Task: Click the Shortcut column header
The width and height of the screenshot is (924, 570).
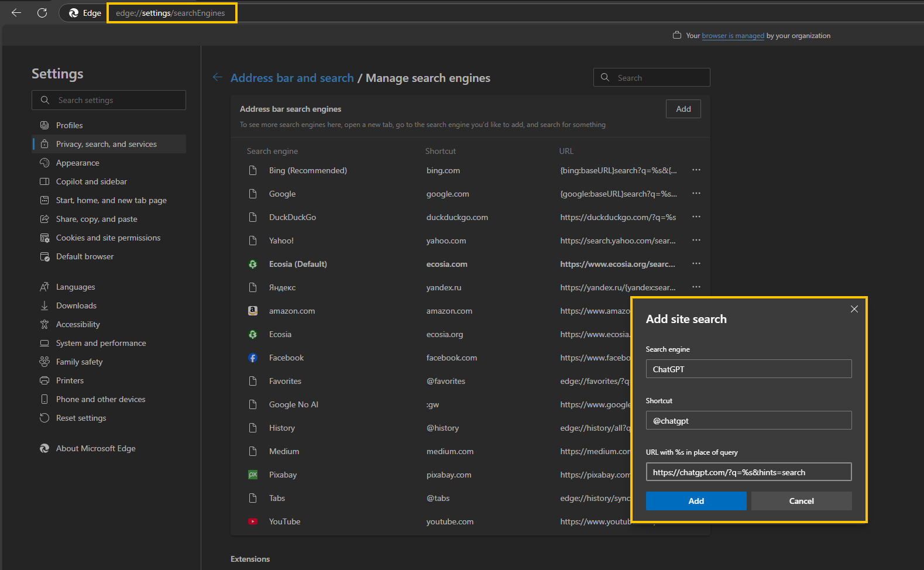Action: tap(441, 151)
